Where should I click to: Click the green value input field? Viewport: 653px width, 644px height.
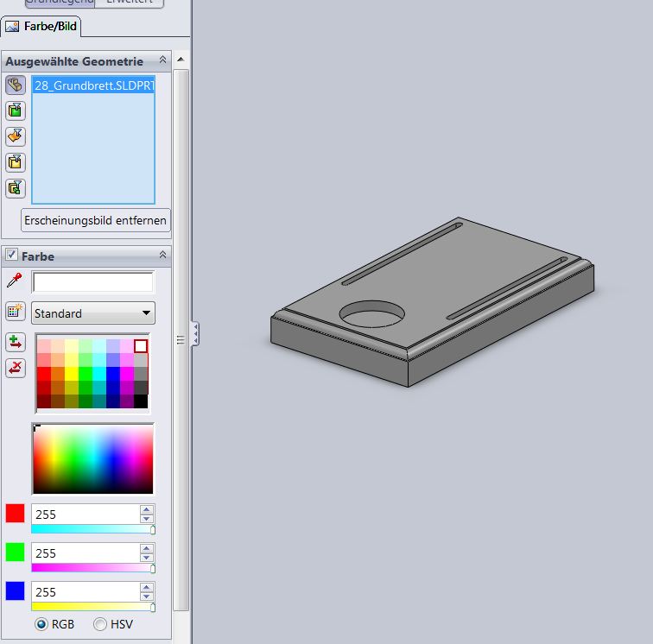point(86,553)
